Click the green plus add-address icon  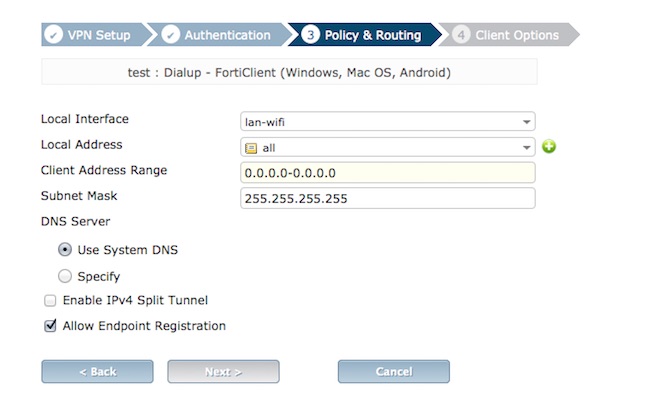(549, 146)
